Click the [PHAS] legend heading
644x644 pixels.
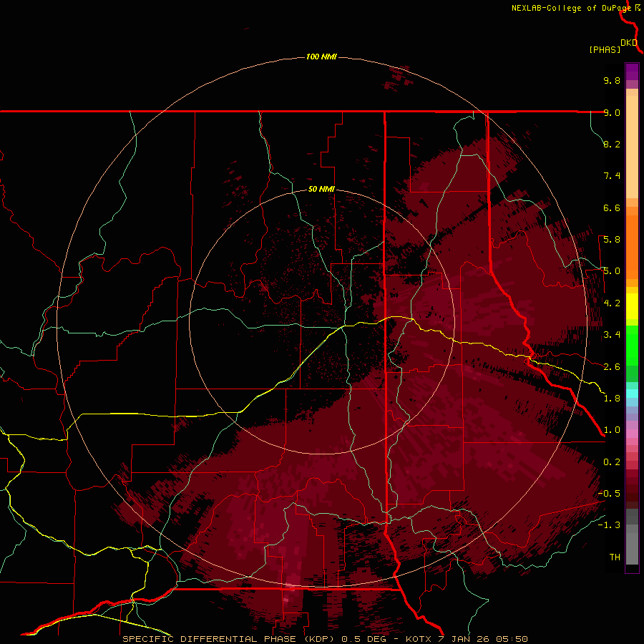pos(605,49)
